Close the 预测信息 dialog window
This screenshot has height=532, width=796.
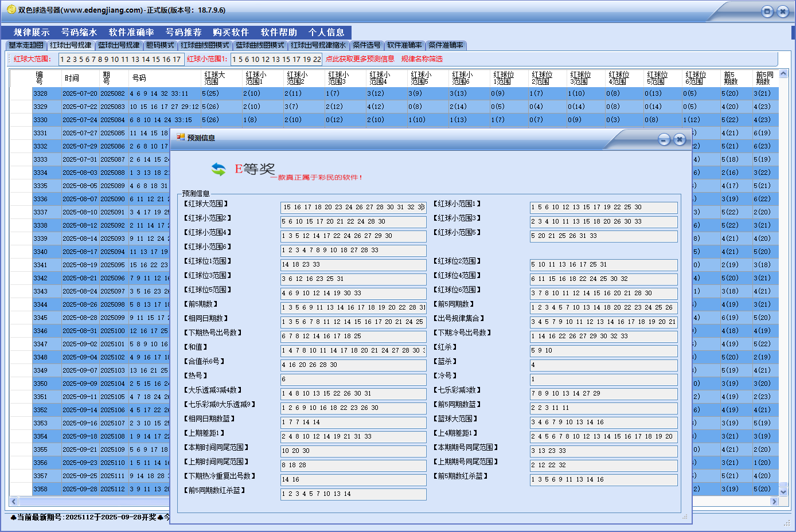click(x=680, y=139)
